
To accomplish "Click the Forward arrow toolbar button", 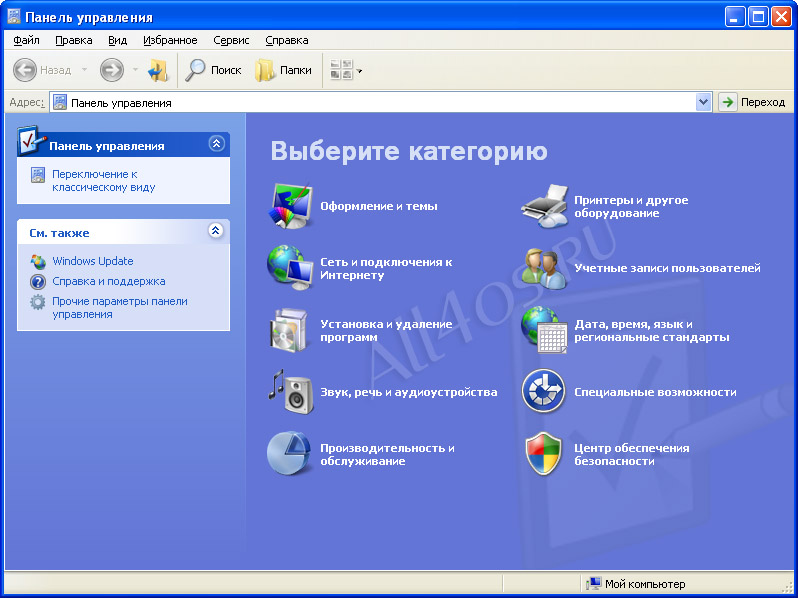I will [112, 70].
